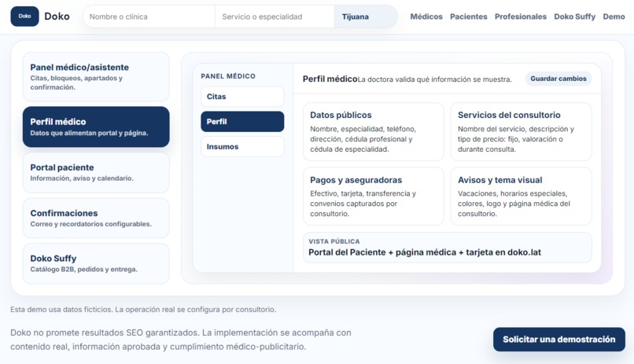Click 'Esta demo usa datos ficticios' notice
Screen dimensions: 634x364
tap(143, 310)
